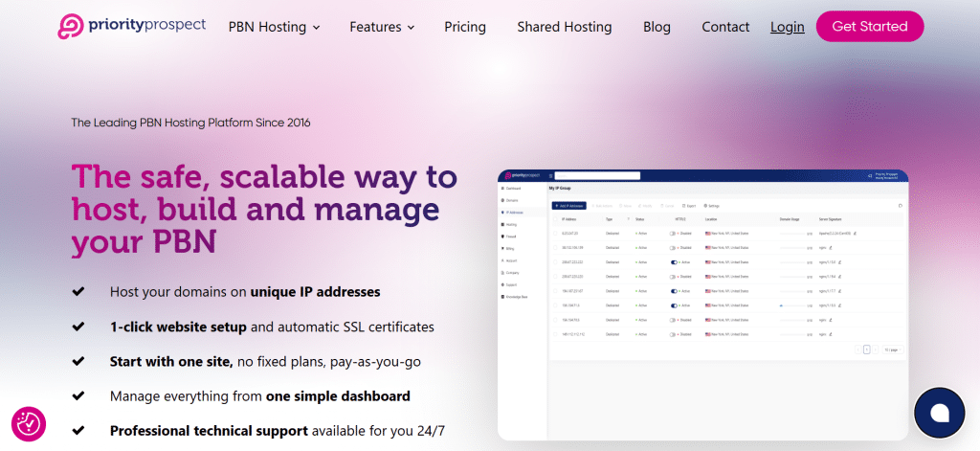Click the next page arrow in pagination
This screenshot has width=980, height=451.
point(875,350)
